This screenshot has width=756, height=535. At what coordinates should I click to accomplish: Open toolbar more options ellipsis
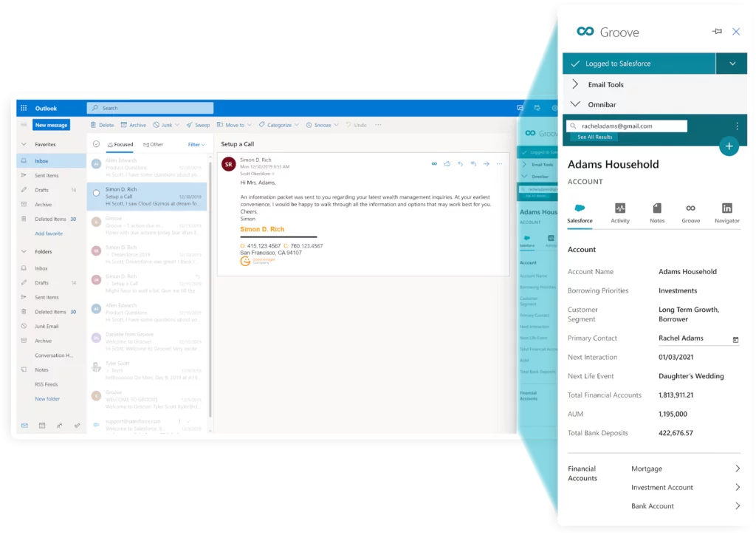[379, 125]
